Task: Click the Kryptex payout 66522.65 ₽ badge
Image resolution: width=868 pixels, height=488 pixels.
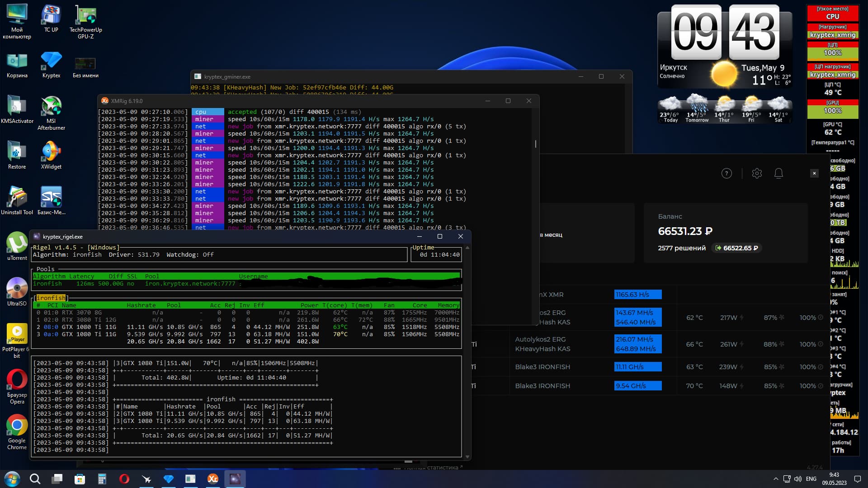Action: coord(736,248)
